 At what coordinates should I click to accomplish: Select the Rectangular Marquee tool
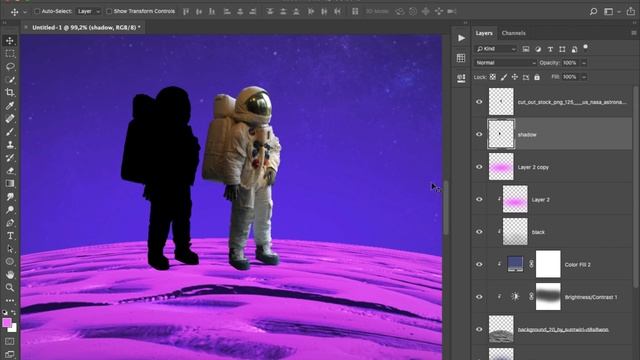(x=10, y=53)
